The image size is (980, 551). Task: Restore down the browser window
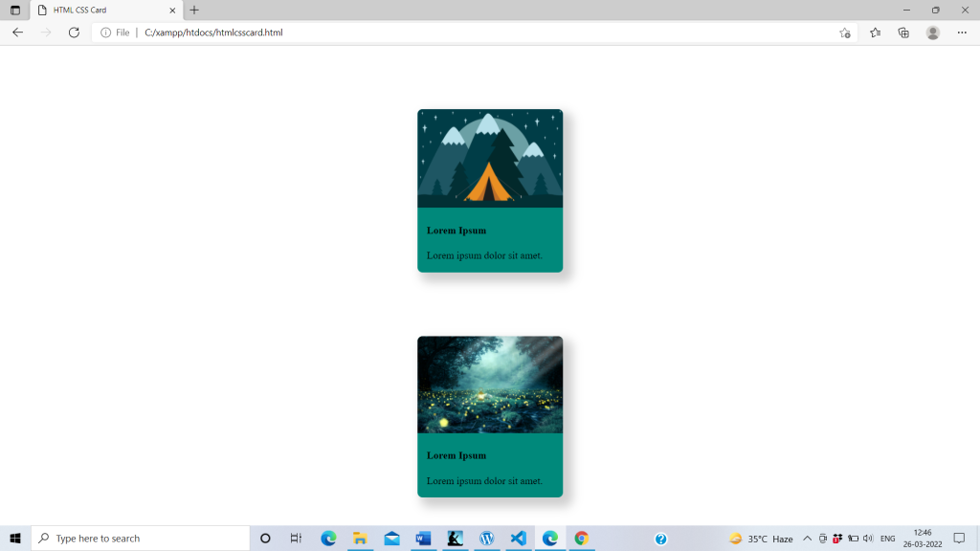(936, 10)
